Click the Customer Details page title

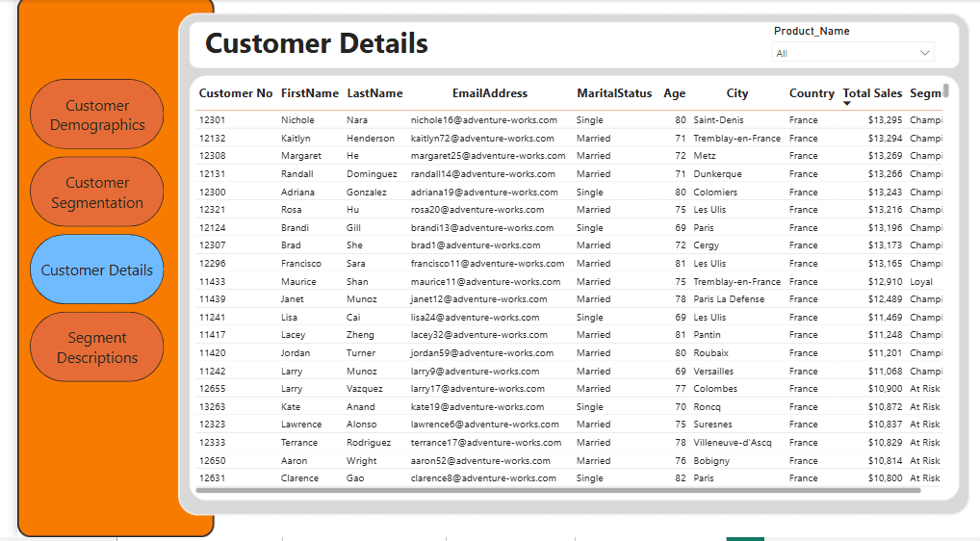pyautogui.click(x=317, y=43)
